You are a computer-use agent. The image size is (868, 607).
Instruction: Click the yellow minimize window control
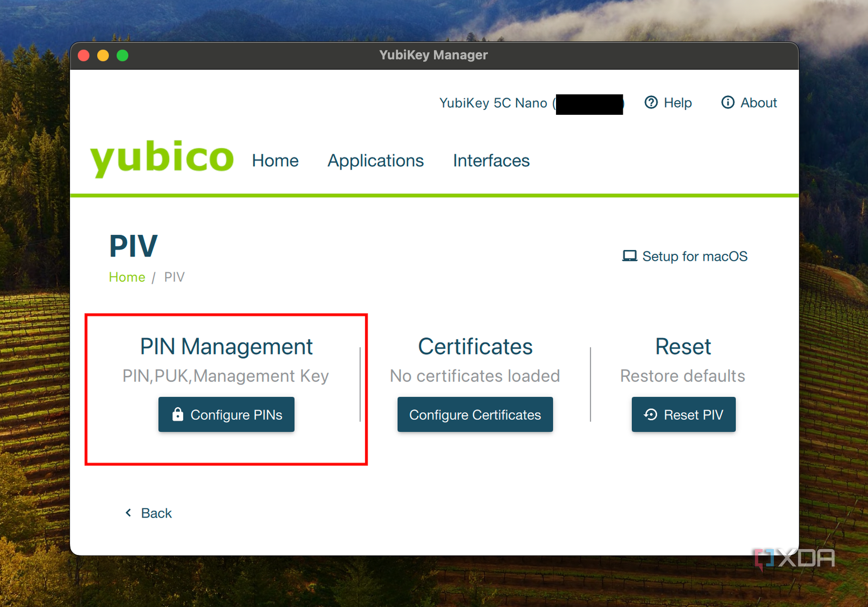[x=103, y=55]
